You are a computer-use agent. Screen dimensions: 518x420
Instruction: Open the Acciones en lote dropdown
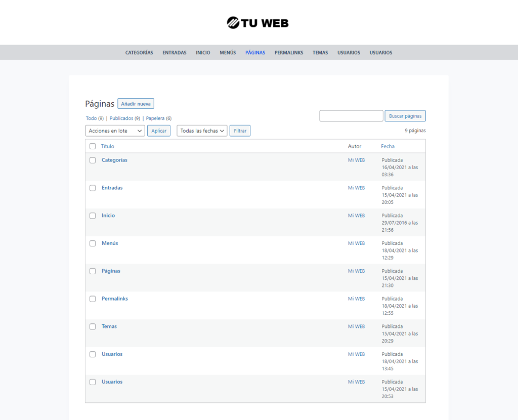(114, 131)
